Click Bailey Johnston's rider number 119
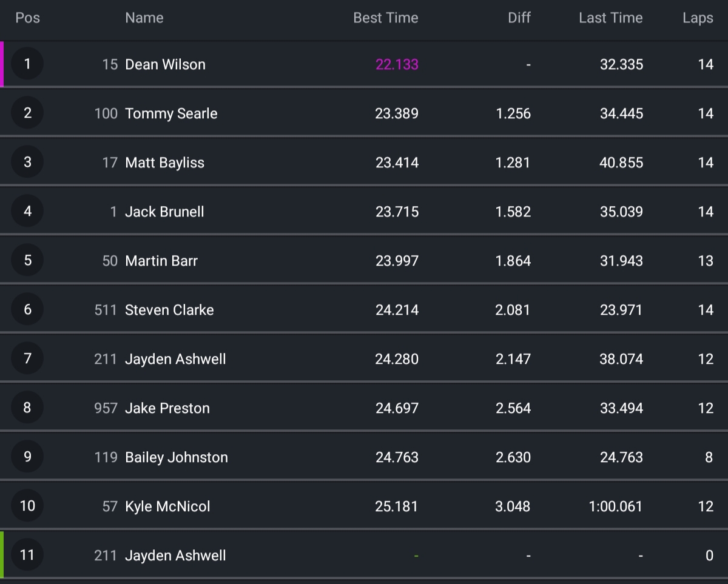The width and height of the screenshot is (728, 584). [106, 457]
